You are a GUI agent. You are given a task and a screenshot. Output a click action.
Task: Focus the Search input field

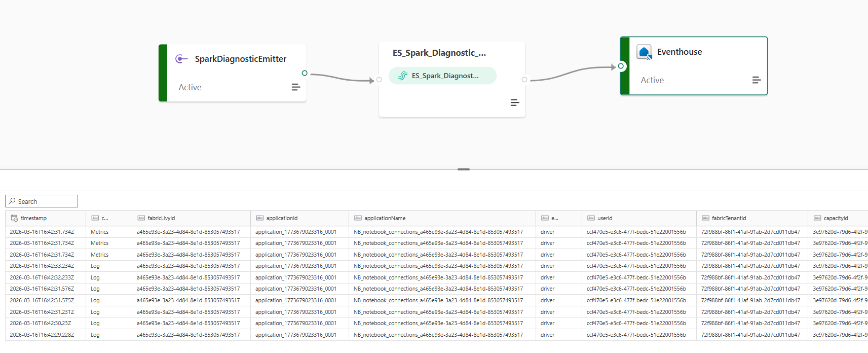tap(42, 201)
